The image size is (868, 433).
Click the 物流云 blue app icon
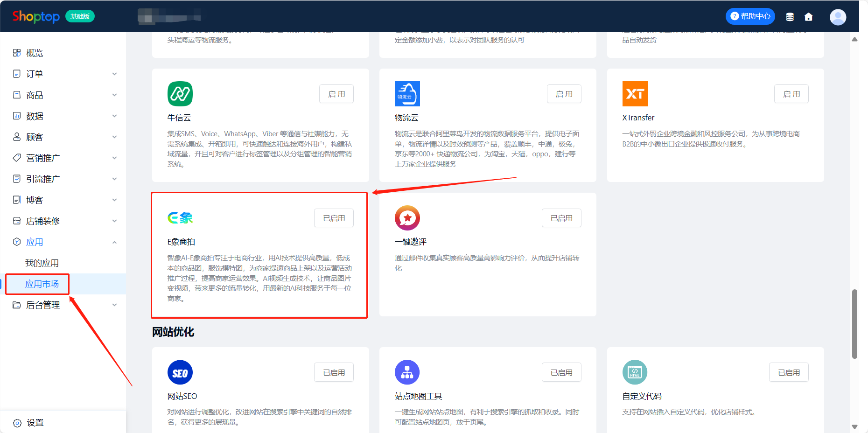[x=407, y=94]
